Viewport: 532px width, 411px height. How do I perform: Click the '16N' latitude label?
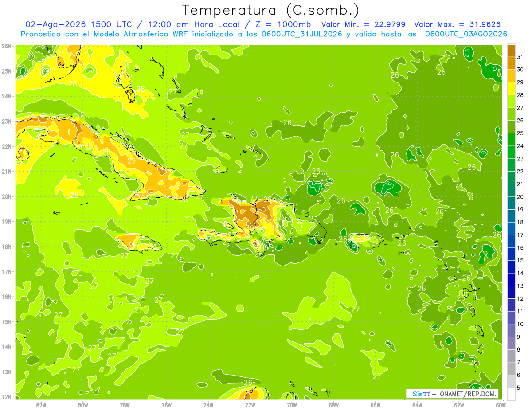pyautogui.click(x=6, y=297)
